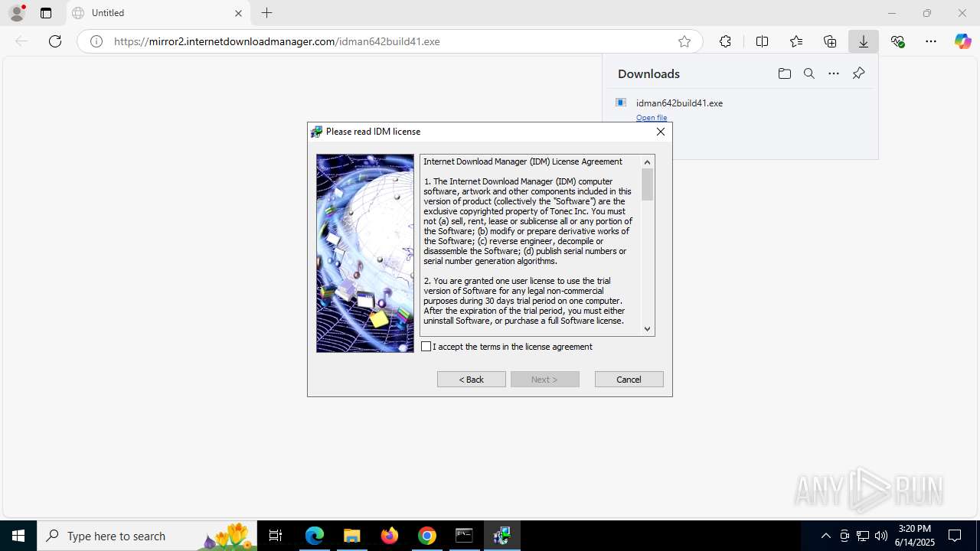
Task: Open file link under idman642build41.exe
Action: [652, 118]
